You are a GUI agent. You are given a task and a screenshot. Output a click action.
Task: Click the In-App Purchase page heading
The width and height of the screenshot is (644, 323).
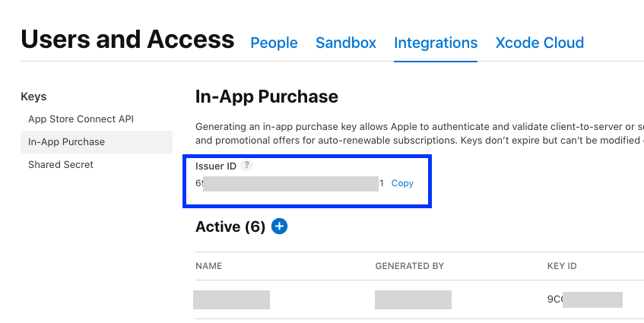(x=267, y=97)
